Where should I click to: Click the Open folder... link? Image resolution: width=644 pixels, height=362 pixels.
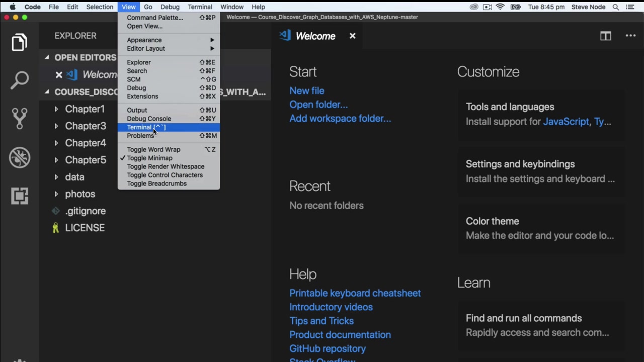[318, 105]
